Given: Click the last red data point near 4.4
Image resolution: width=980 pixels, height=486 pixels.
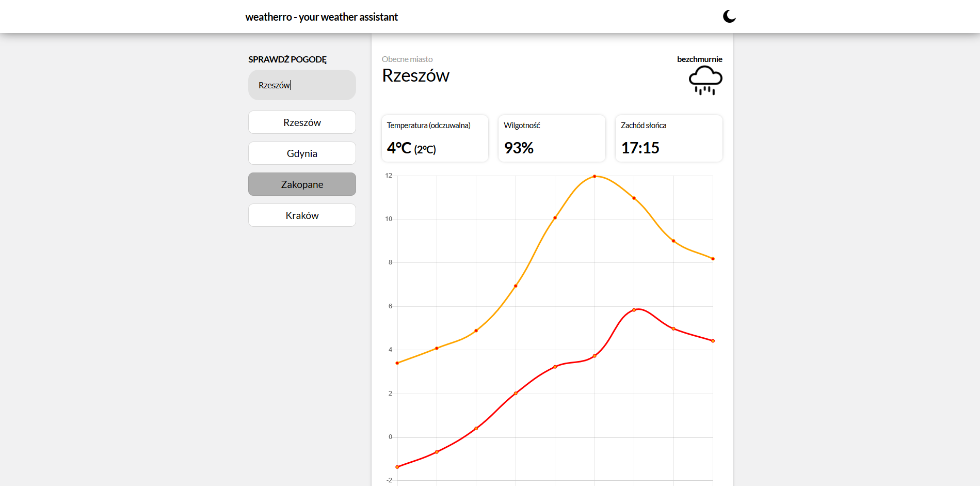Looking at the screenshot, I should point(713,341).
